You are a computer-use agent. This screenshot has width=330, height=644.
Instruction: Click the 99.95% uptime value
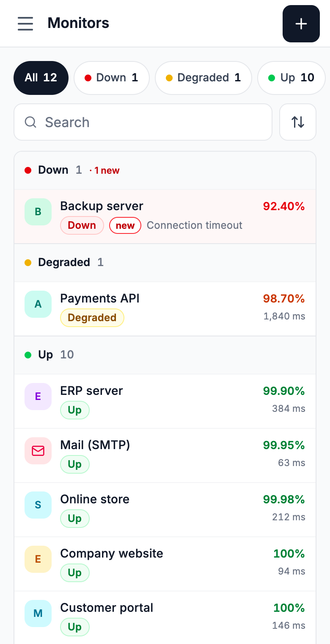(x=284, y=445)
